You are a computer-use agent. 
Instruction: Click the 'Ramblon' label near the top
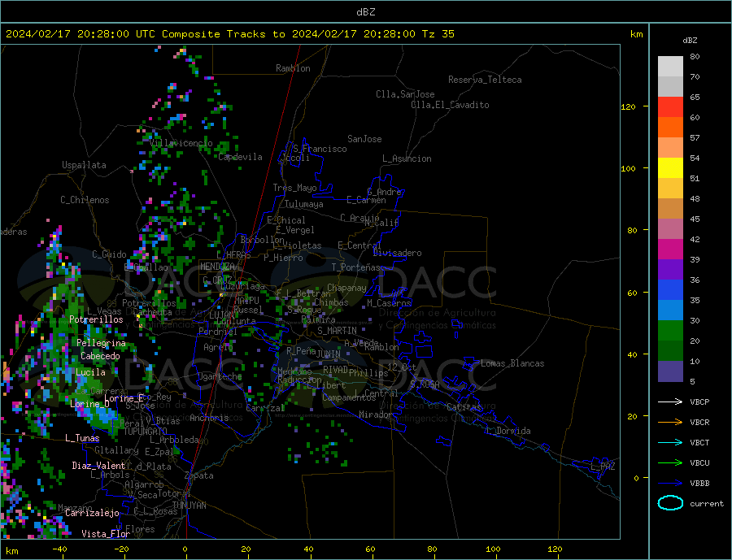click(293, 68)
